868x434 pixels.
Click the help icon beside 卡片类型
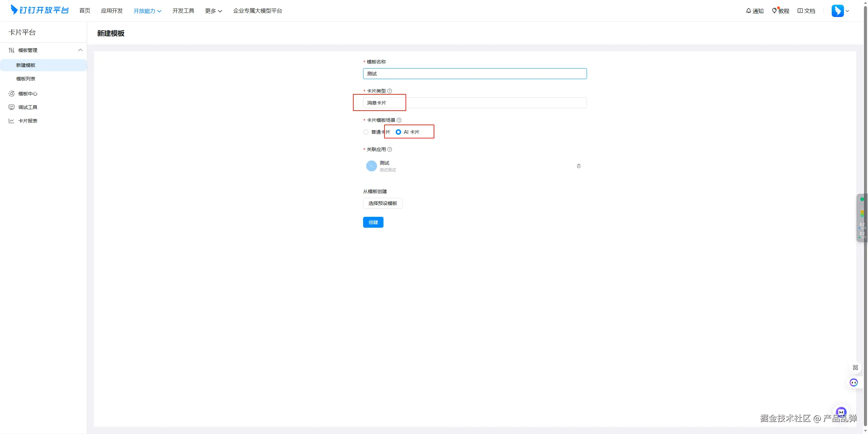[390, 91]
